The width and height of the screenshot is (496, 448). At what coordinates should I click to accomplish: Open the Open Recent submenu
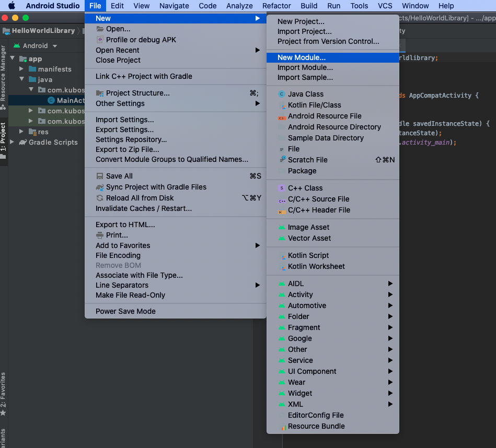(176, 50)
